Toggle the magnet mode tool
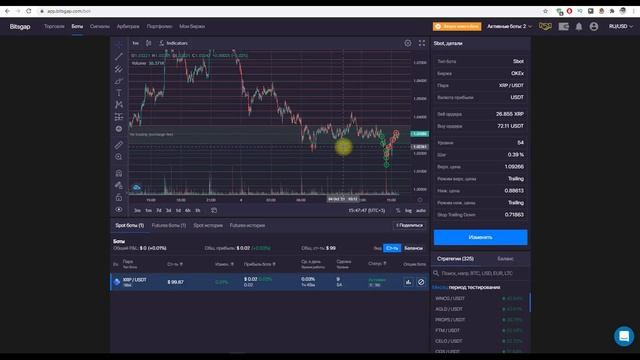The width and height of the screenshot is (640, 360). click(x=119, y=173)
